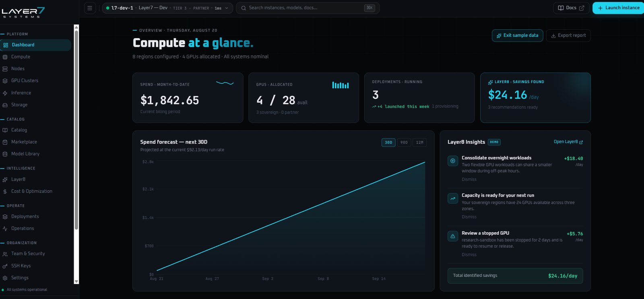Focus the search instances, models, docs field
This screenshot has height=299, width=644.
pos(308,8)
